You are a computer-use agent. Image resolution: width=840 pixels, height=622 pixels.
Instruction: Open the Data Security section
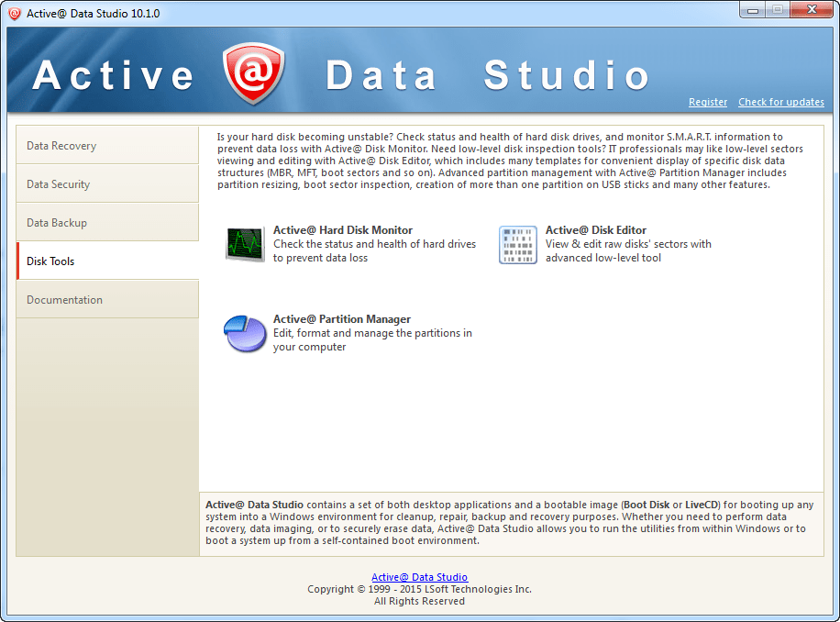[x=107, y=183]
